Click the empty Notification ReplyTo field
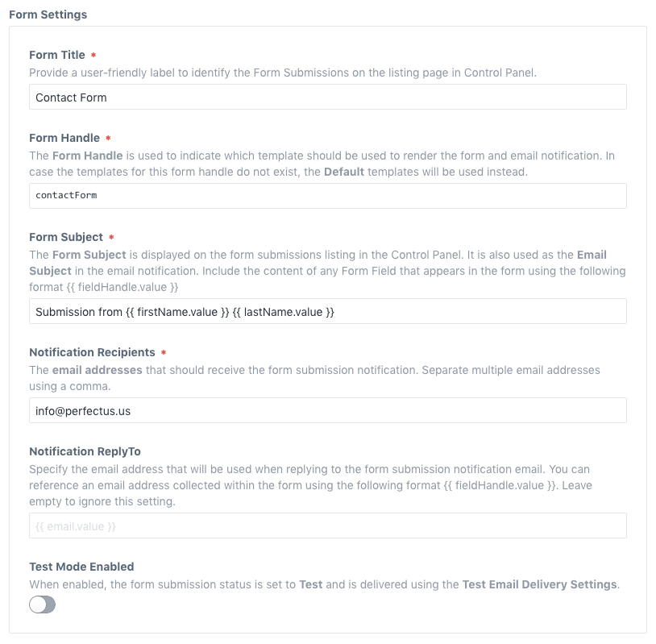The height and width of the screenshot is (644, 656). pyautogui.click(x=327, y=526)
